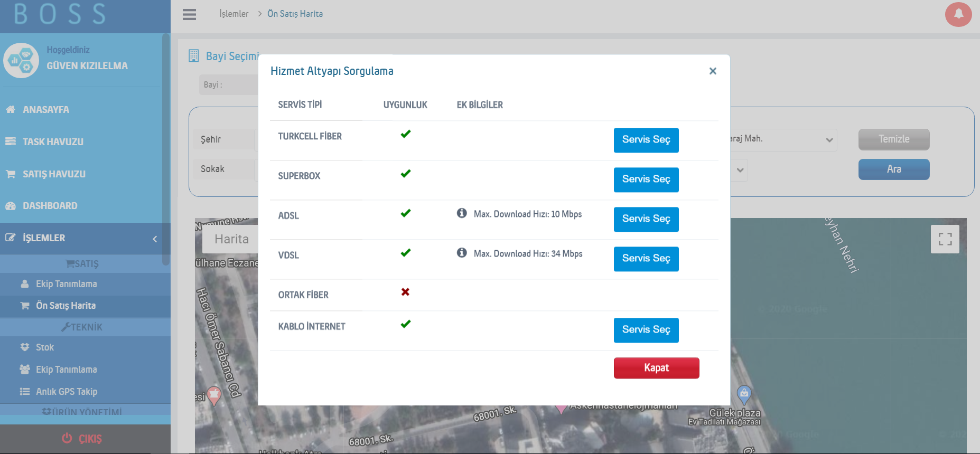Click the Task Havuzu list icon
This screenshot has width=980, height=454.
pyautogui.click(x=11, y=141)
